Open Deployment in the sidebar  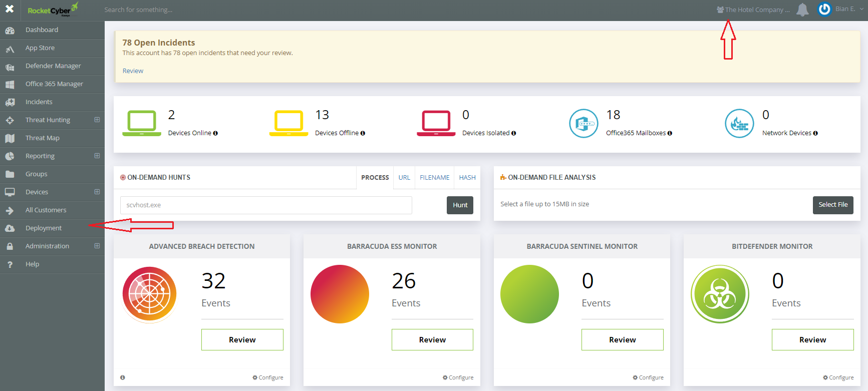tap(44, 228)
